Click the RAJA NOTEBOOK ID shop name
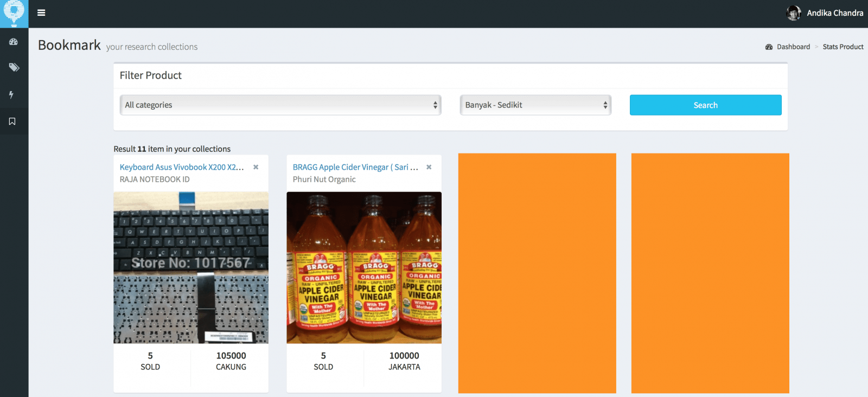This screenshot has height=397, width=868. tap(155, 180)
